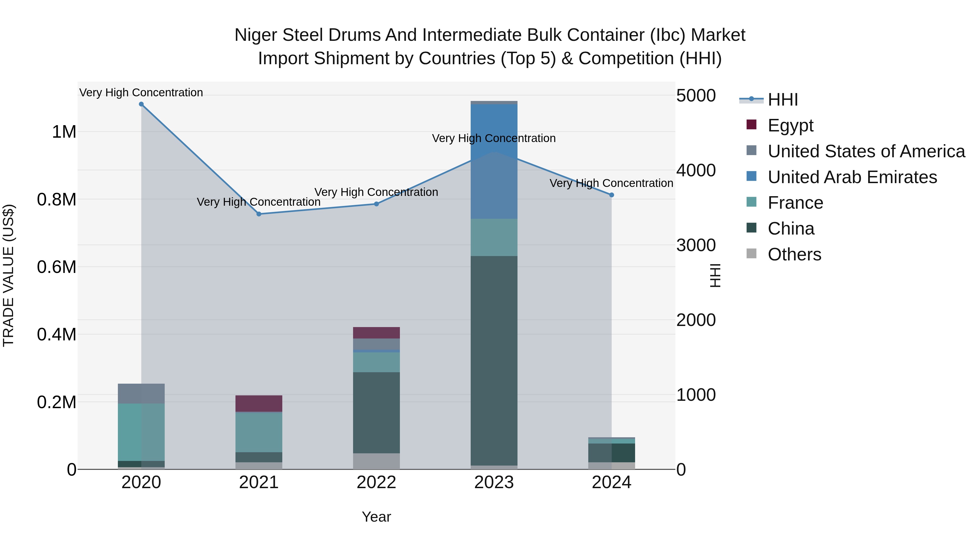The width and height of the screenshot is (980, 551).
Task: Click the United States grey-blue swatch
Action: [751, 150]
